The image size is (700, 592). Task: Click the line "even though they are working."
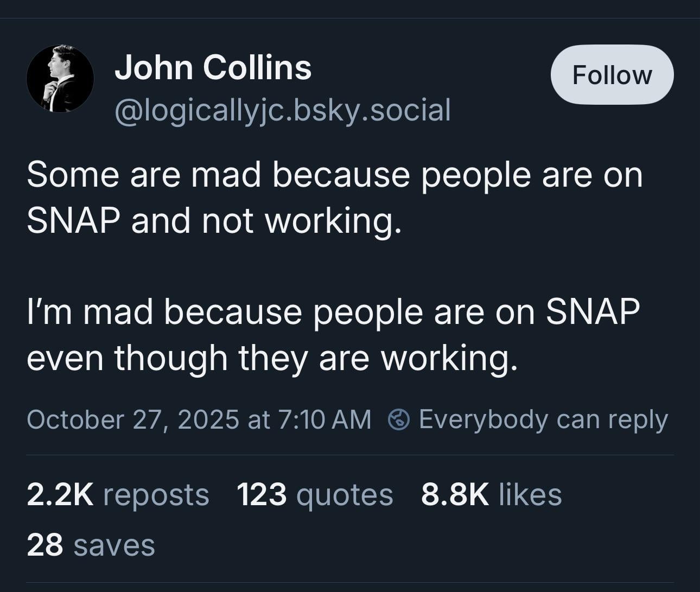tap(272, 358)
